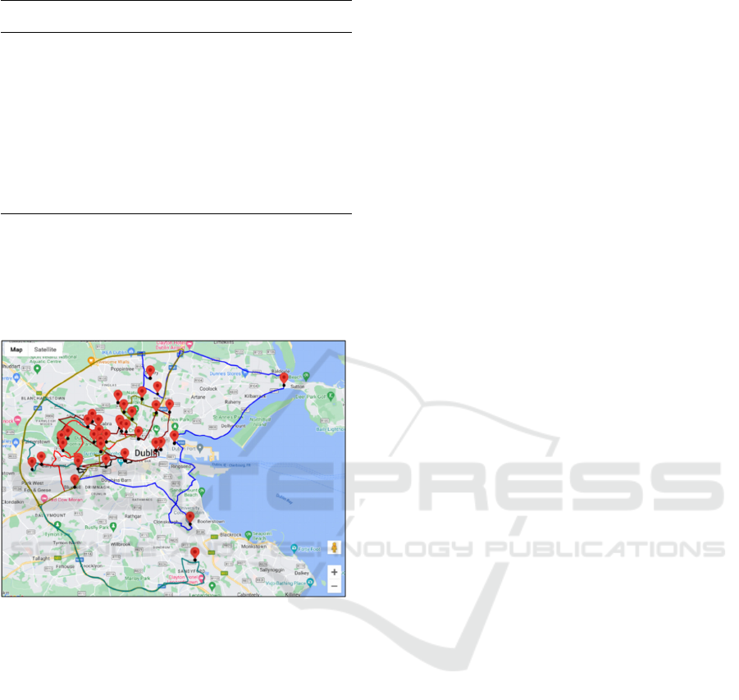Click the Dublin city label
The width and height of the screenshot is (739, 700).
click(147, 453)
